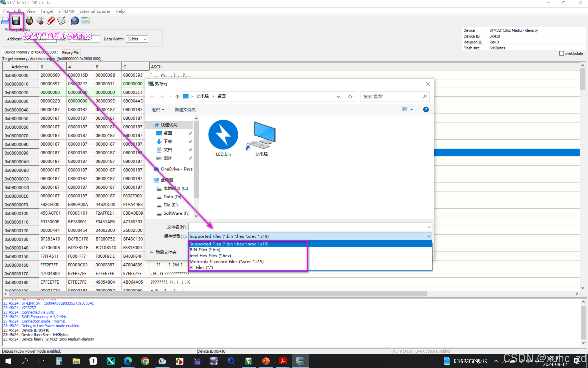Open the address path history dropdown
Screen dimensions: 588x368
tap(338, 97)
